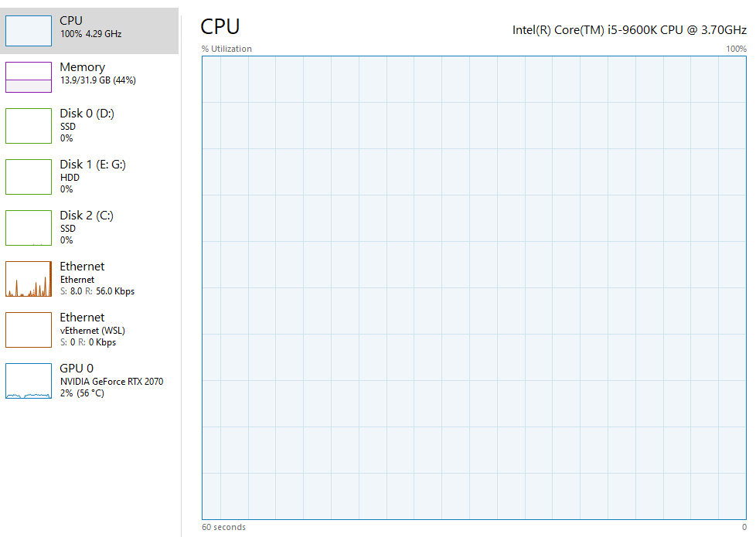This screenshot has width=756, height=537.
Task: Click the 60 seconds time label
Action: [223, 527]
